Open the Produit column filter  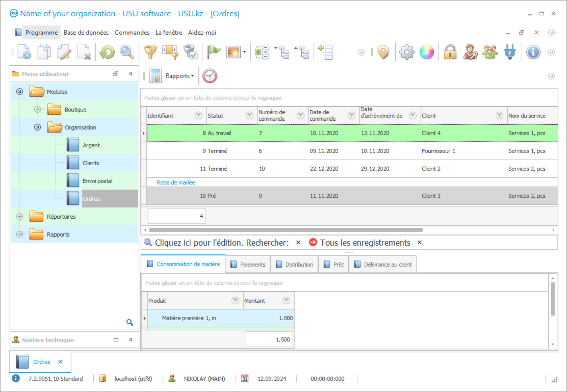pyautogui.click(x=235, y=301)
